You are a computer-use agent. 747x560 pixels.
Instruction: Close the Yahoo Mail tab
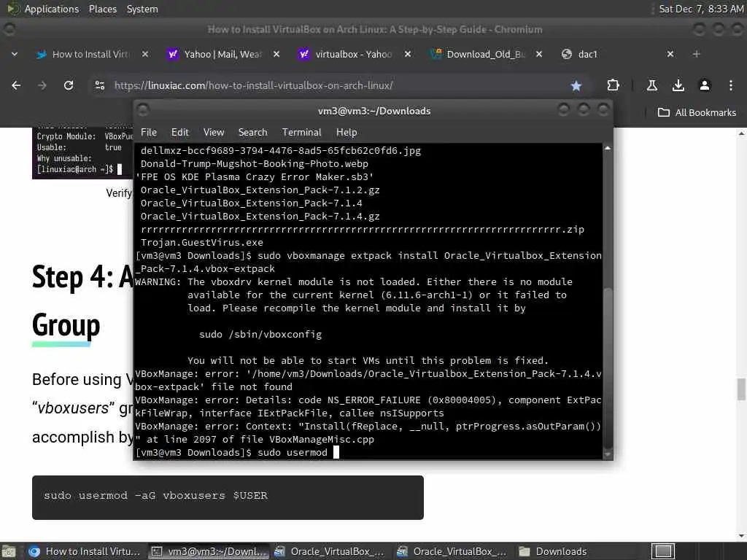pyautogui.click(x=276, y=54)
